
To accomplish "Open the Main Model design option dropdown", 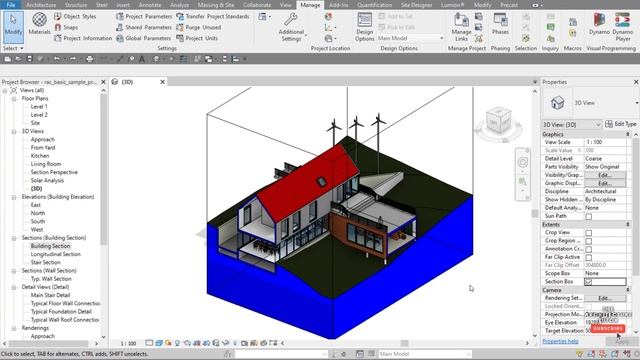I will 410,38.
